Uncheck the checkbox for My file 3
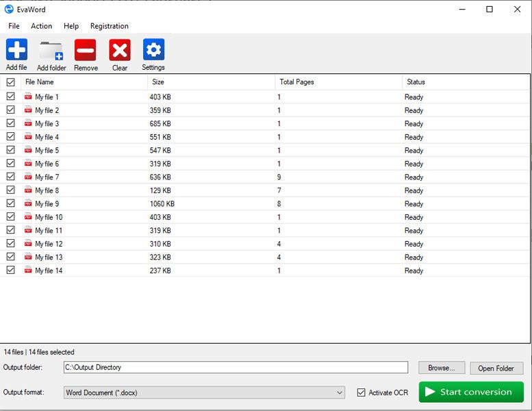The image size is (532, 411). (x=10, y=124)
